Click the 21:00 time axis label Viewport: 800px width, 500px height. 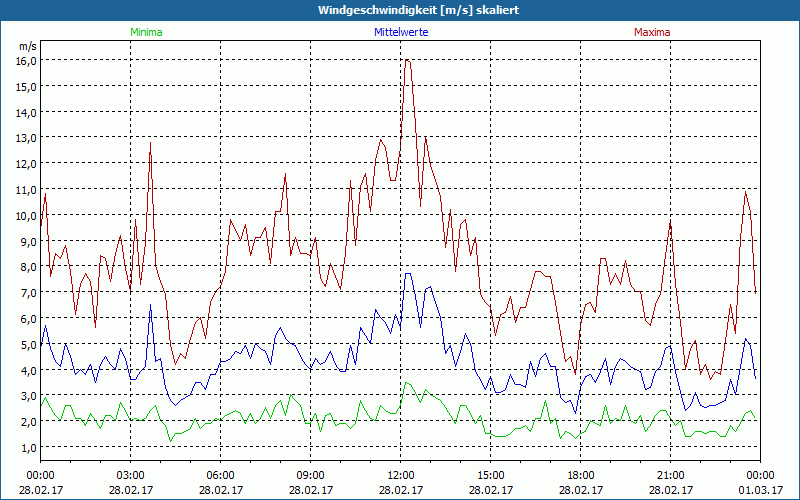coord(670,476)
